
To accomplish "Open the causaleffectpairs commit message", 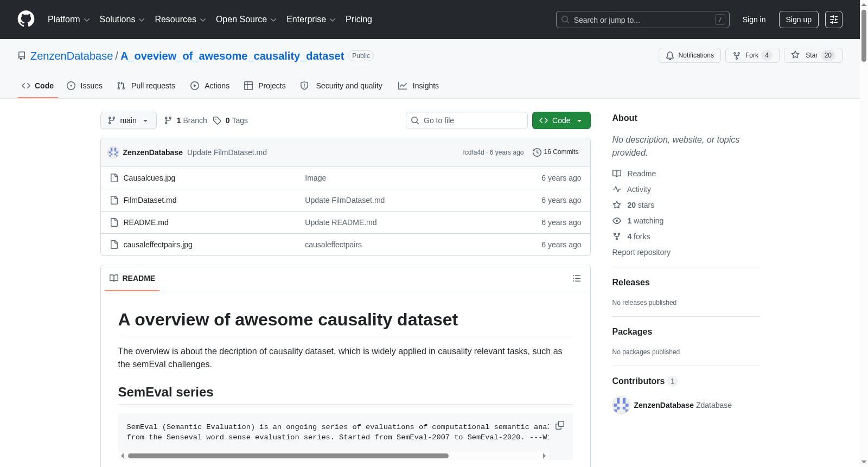I will (333, 245).
